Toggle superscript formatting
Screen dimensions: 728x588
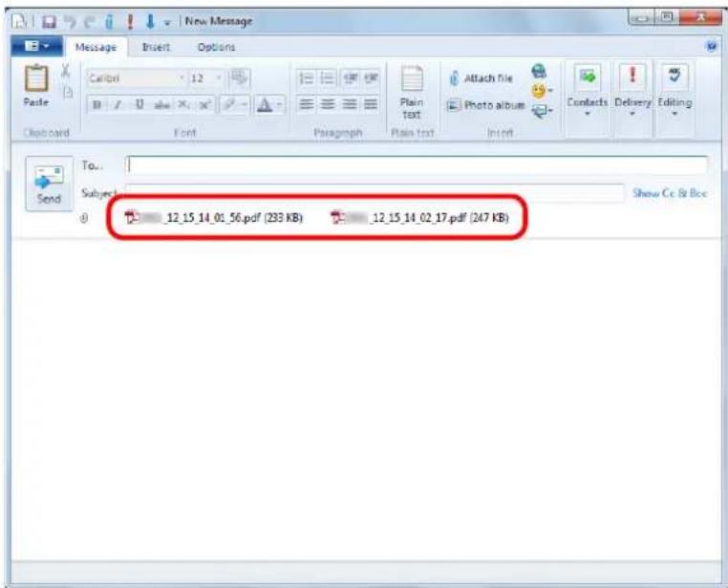204,105
